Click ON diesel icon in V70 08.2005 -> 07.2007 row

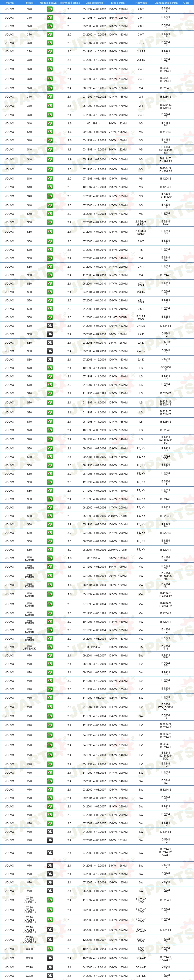click(50, 891)
